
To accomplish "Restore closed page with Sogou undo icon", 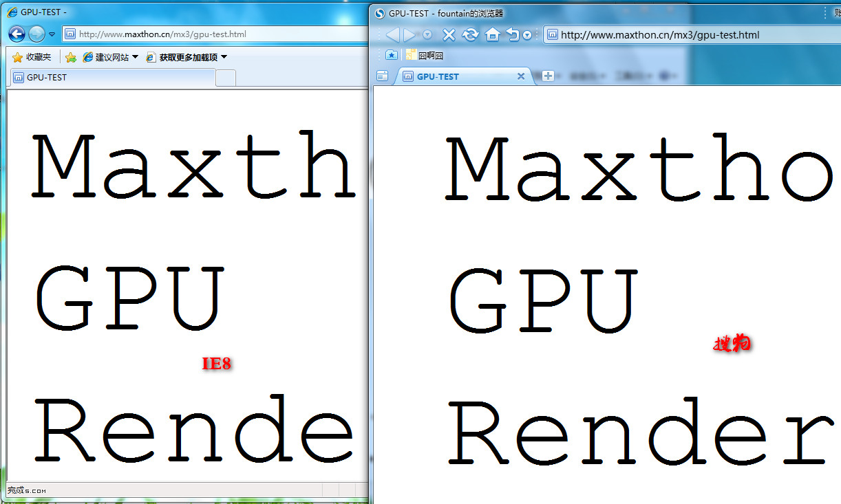I will click(x=513, y=34).
